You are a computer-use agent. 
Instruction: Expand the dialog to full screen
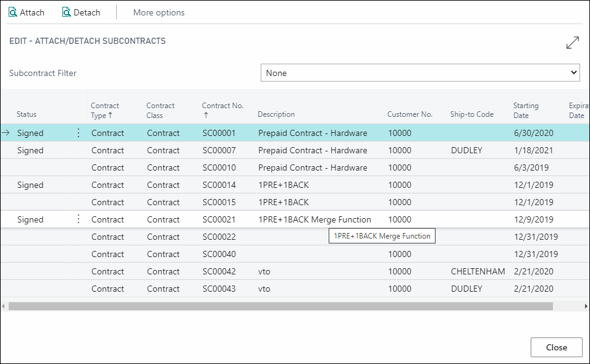[x=572, y=43]
